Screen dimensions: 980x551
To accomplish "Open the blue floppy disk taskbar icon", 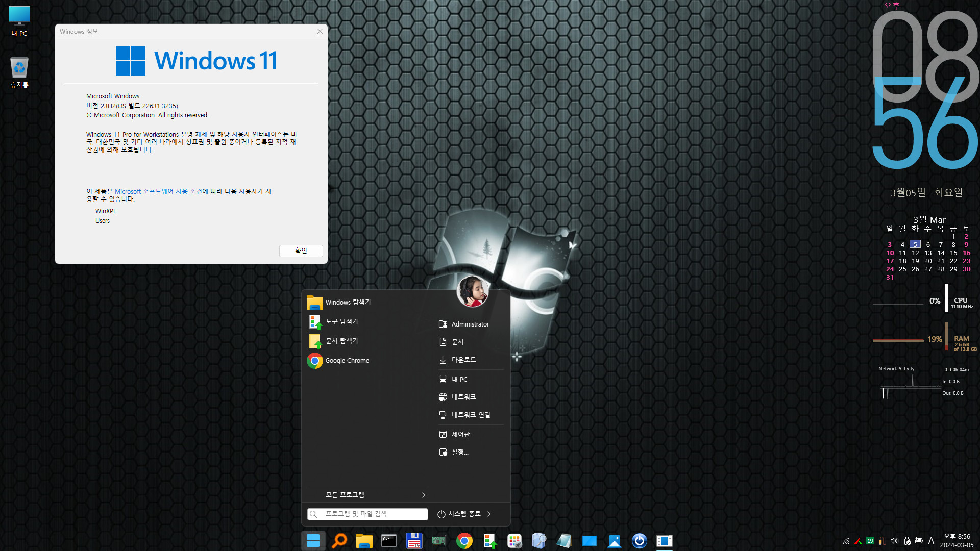I will [x=414, y=540].
